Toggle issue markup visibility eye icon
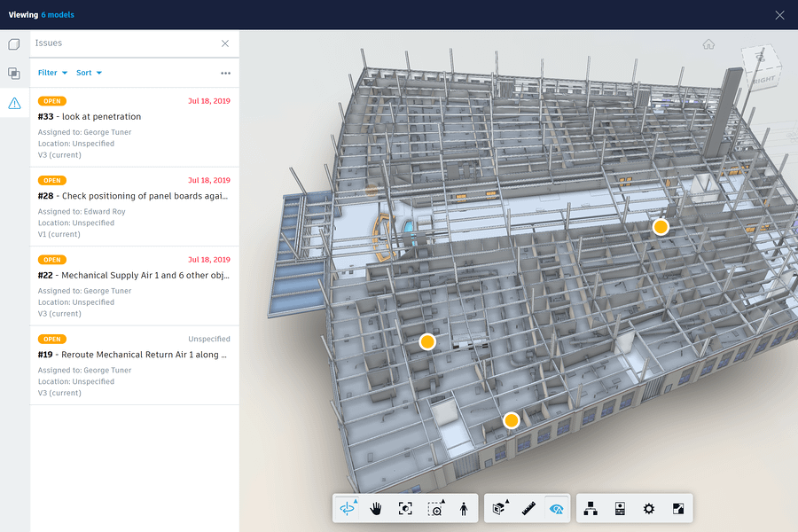The image size is (798, 532). [556, 508]
